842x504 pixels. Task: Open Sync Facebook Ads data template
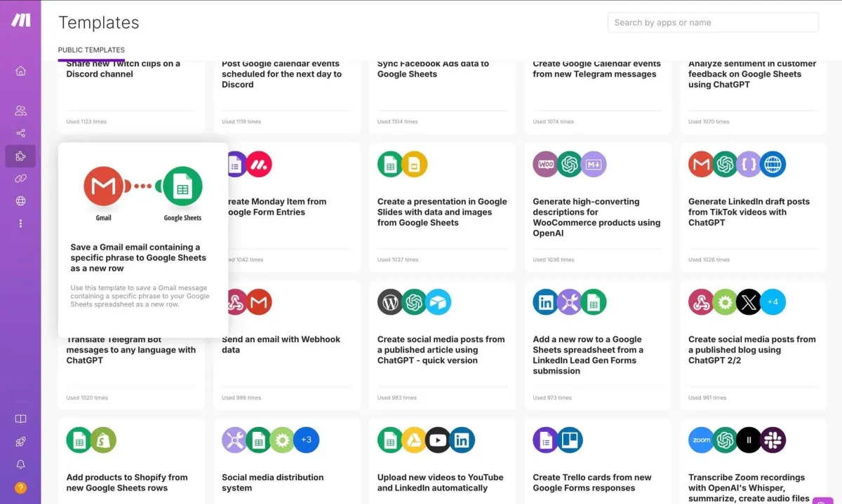[433, 69]
